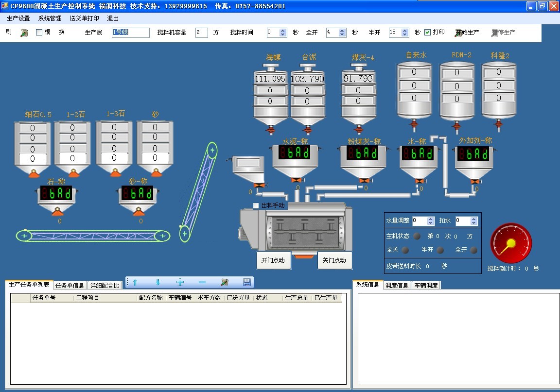
Task: Click the valve under the FDN-2 tank
Action: 456,126
